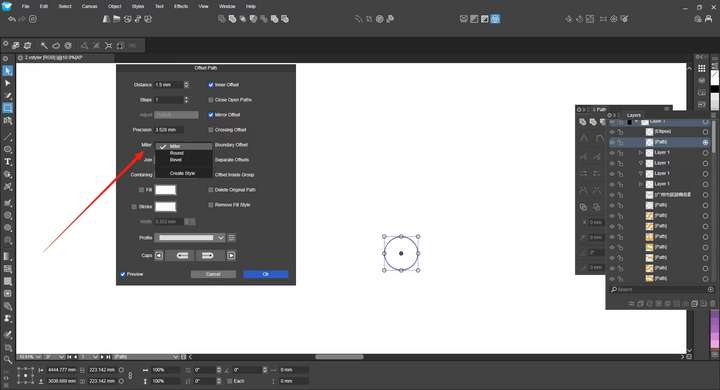Viewport: 720px width, 390px height.
Task: Select the black arrow Selection tool
Action: pos(8,71)
